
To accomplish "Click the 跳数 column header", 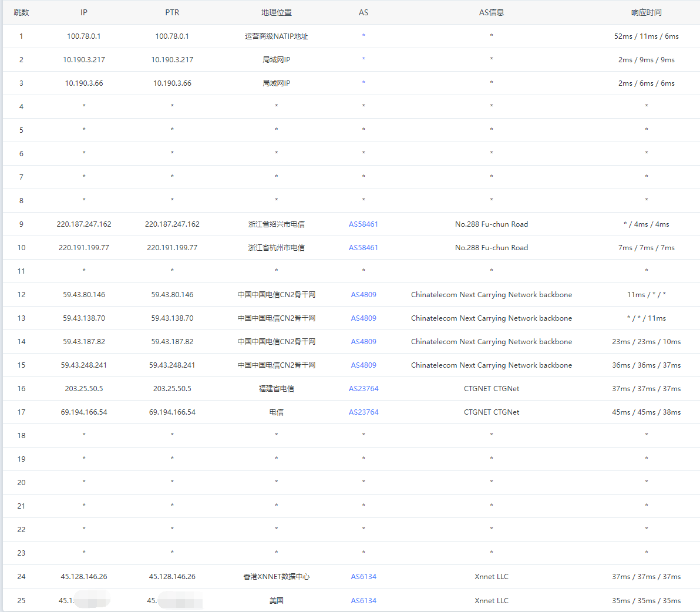I will point(21,12).
